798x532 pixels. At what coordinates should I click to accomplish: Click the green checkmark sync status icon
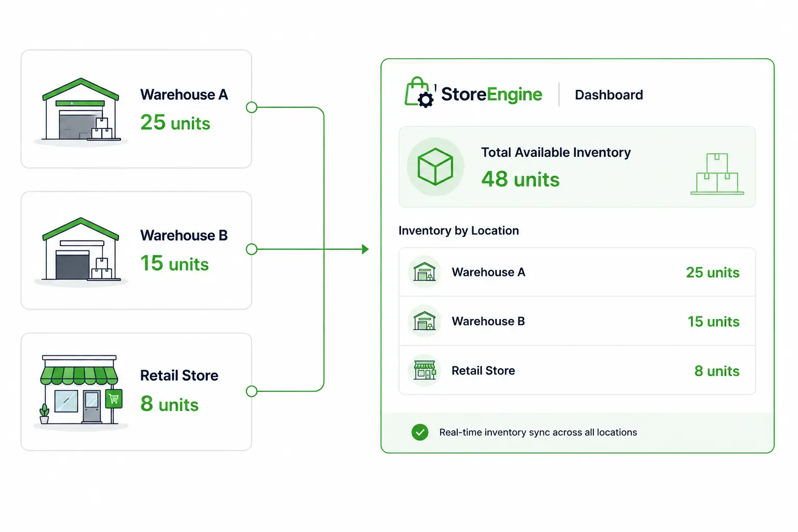[x=420, y=432]
